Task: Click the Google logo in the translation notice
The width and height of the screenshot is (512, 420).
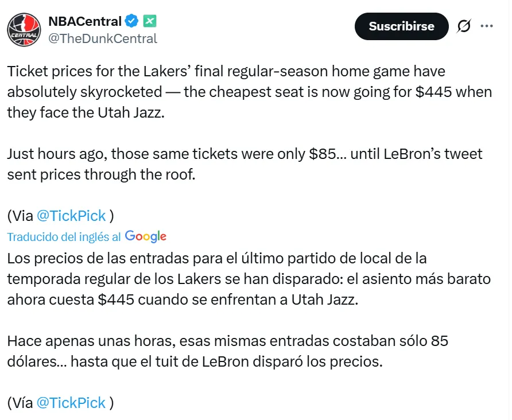Action: 146,236
